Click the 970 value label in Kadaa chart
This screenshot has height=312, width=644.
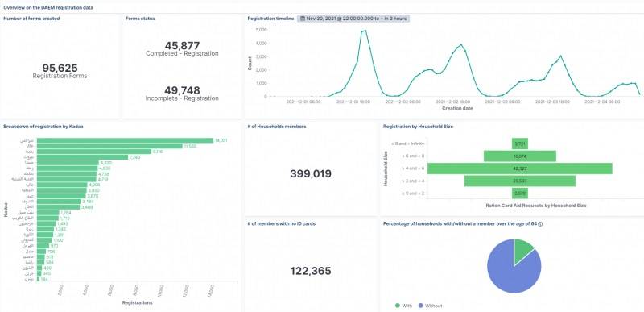pyautogui.click(x=54, y=245)
